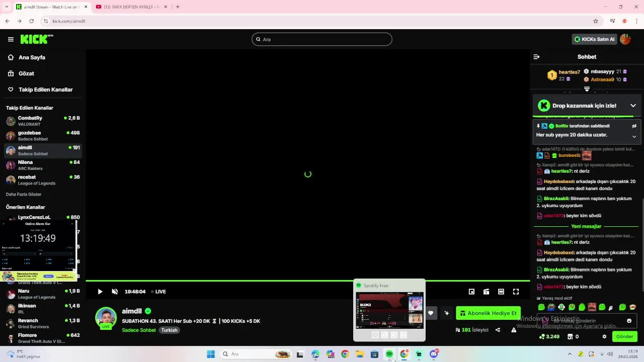
Task: Open the Revanch channel
Action: (x=43, y=323)
